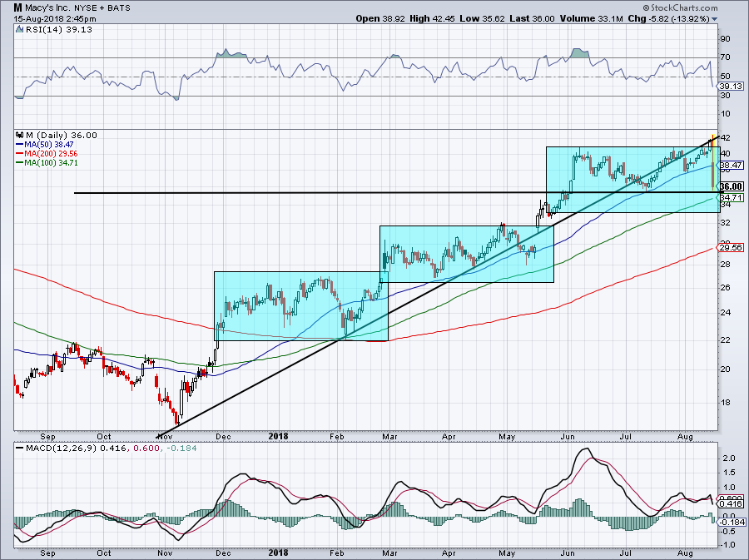Click the 24 label on the price axis
Image resolution: width=749 pixels, height=560 pixels.
(725, 312)
